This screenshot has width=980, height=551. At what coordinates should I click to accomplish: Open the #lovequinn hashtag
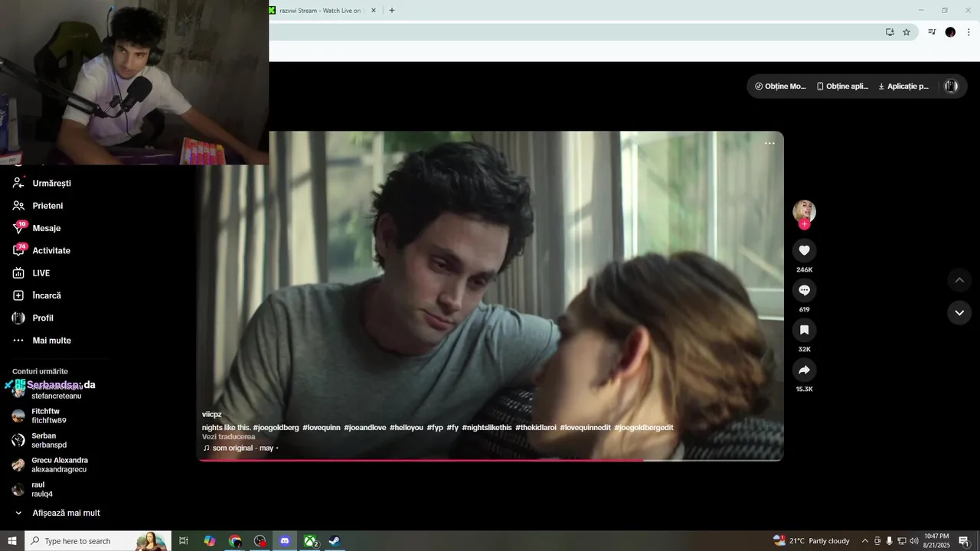click(x=322, y=427)
